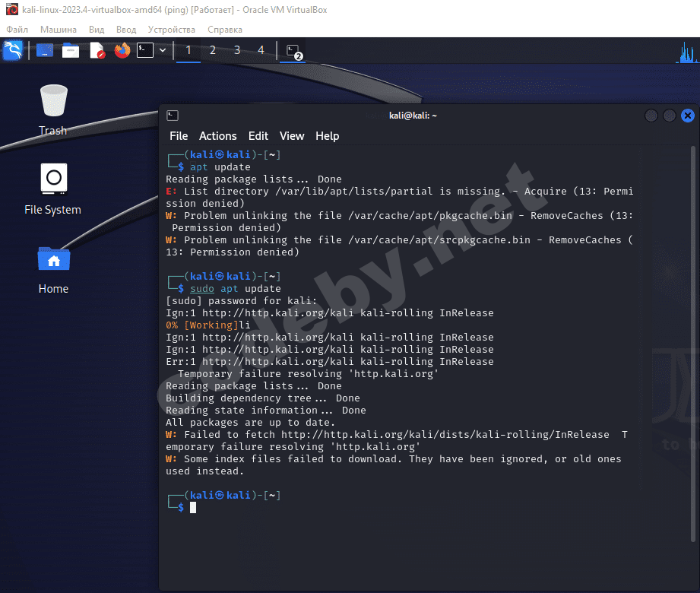Select the Home folder desktop icon
Image resolution: width=700 pixels, height=593 pixels.
pos(53,270)
